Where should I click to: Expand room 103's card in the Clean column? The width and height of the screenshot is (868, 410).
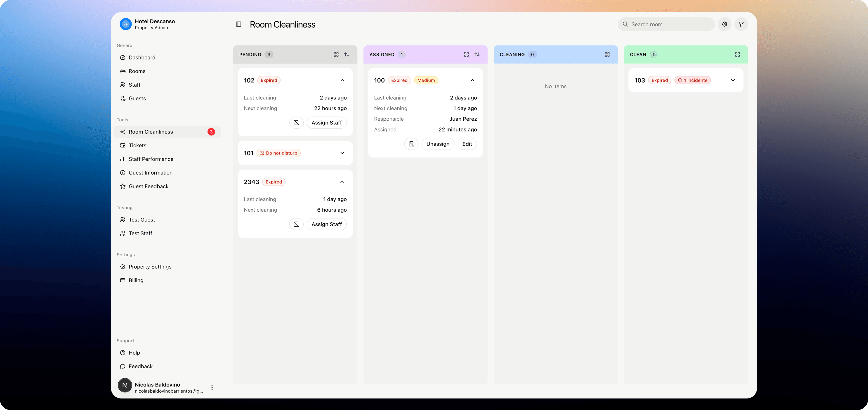733,80
